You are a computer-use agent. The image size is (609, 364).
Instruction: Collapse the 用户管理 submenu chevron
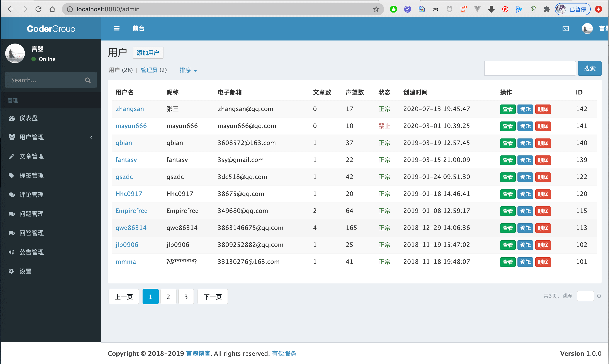tap(91, 137)
